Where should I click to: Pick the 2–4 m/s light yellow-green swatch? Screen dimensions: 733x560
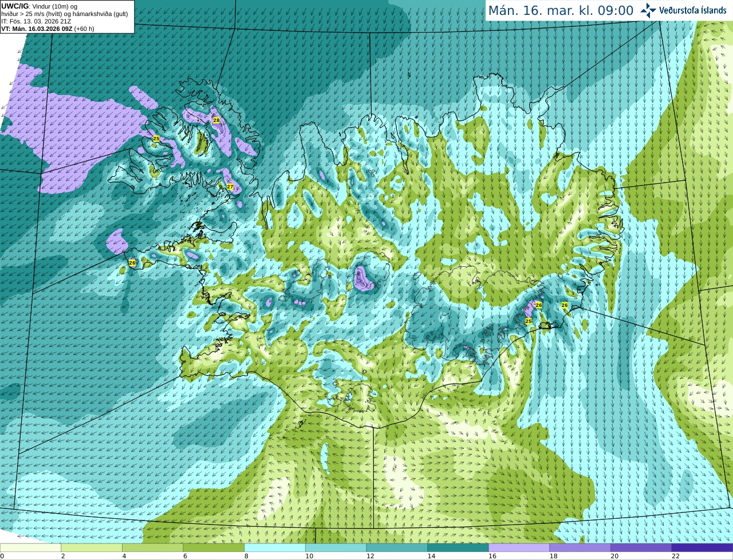(92, 547)
